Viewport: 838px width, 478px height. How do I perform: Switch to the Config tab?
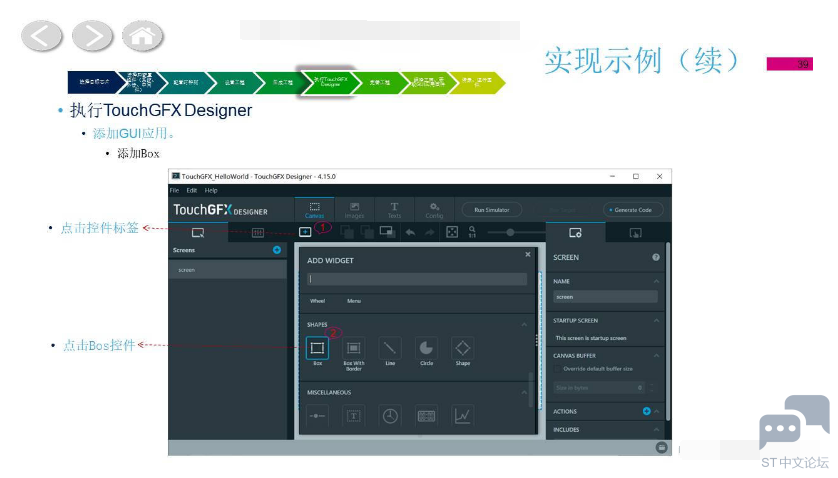point(434,210)
